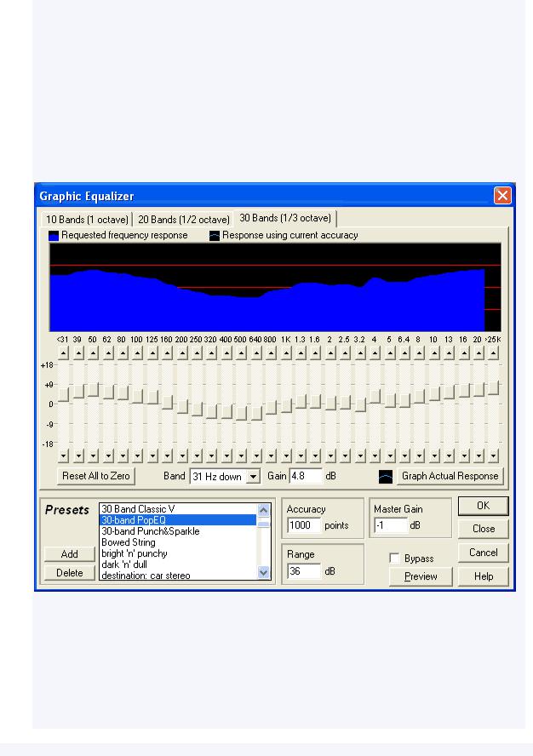Click the up arrow above the 640 Hz band

256,353
